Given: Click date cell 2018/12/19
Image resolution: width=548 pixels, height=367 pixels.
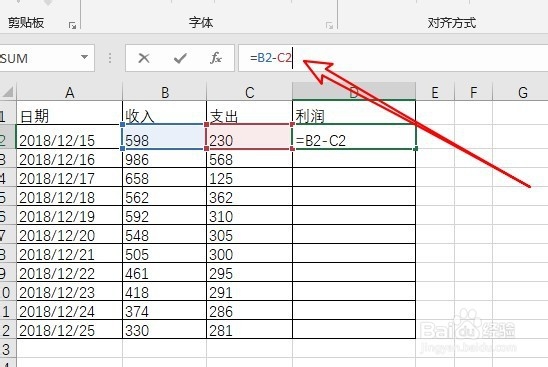Looking at the screenshot, I should point(70,215).
